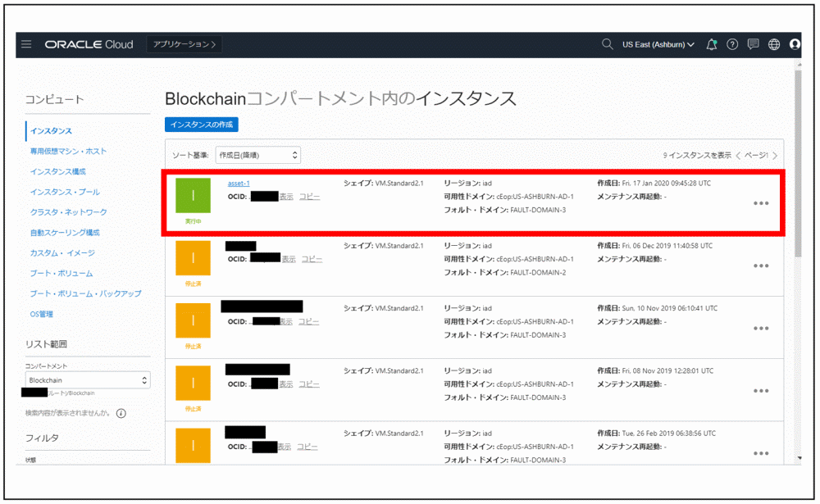Open the asset-1 instance link
820x504 pixels.
239,184
